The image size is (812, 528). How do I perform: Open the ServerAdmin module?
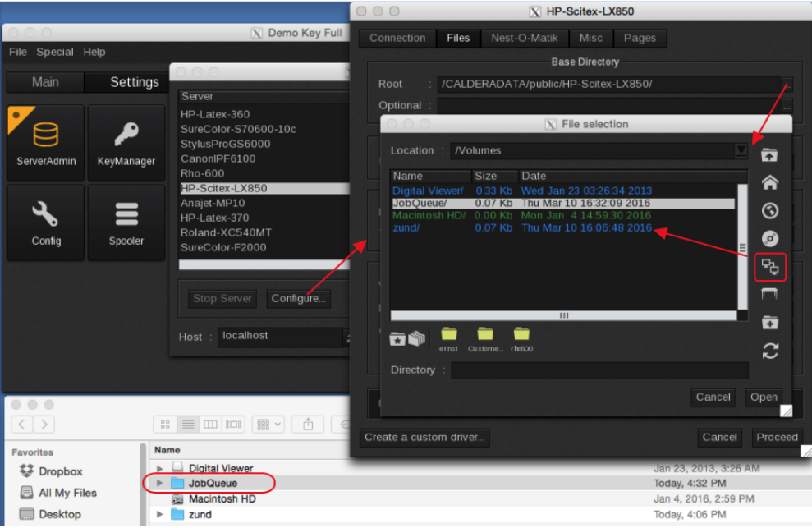click(x=46, y=142)
